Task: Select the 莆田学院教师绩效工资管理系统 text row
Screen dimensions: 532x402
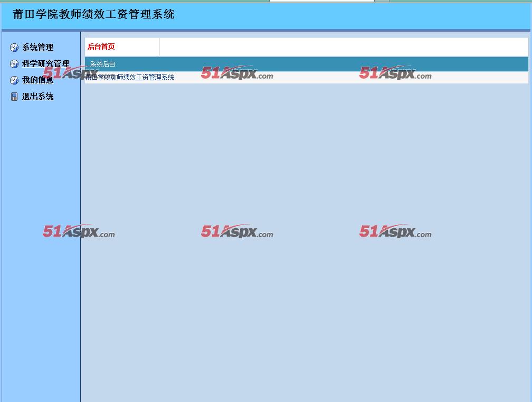Action: pos(306,78)
